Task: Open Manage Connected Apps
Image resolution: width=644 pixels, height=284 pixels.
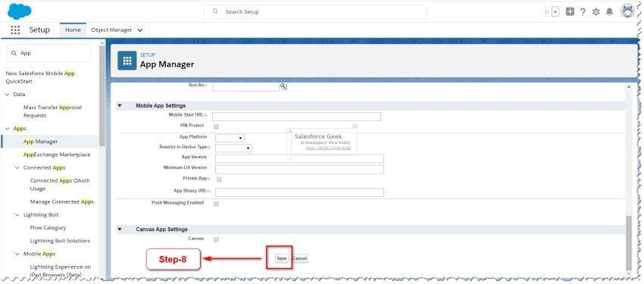Action: point(61,202)
